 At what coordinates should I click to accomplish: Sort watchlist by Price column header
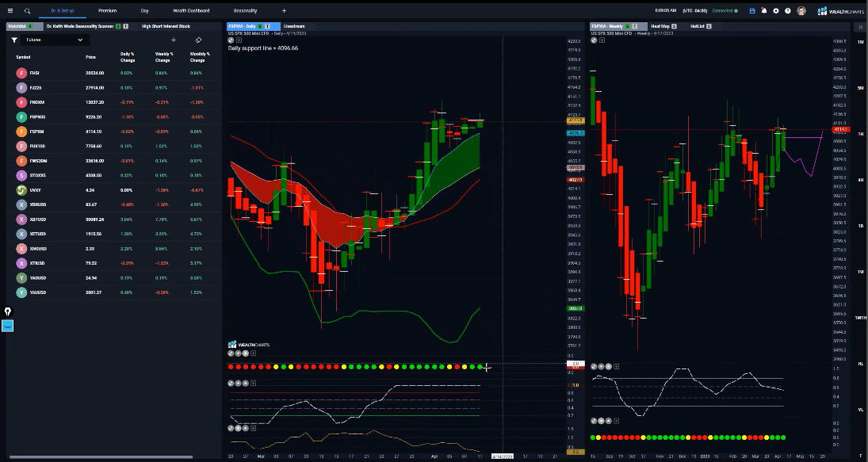click(x=91, y=57)
